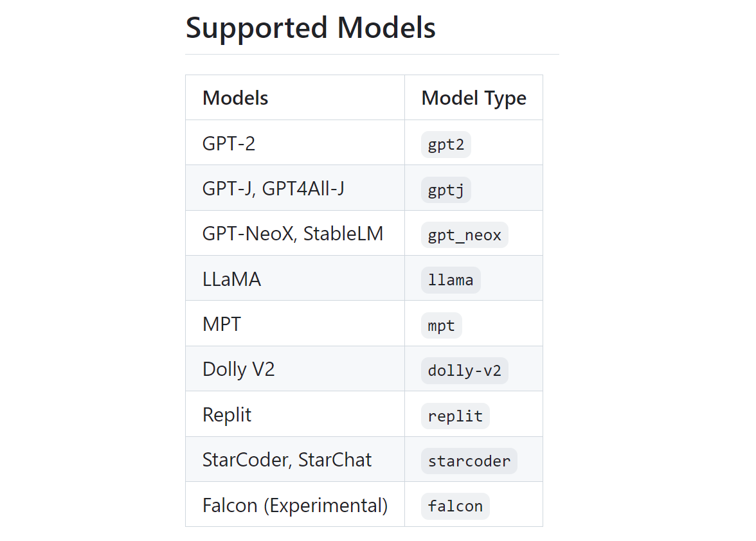Select the MPT model name cell
Viewport: 756px width, 541px height.
[222, 324]
